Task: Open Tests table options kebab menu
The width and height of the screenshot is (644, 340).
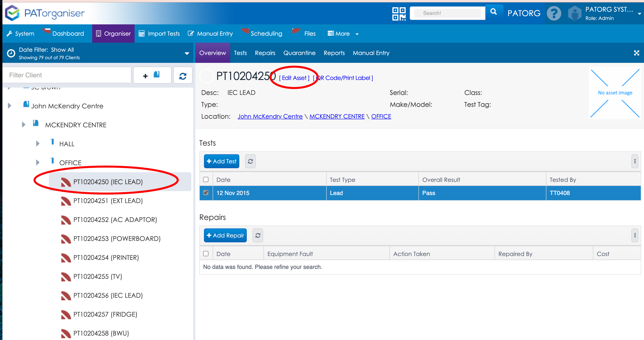Action: (635, 161)
